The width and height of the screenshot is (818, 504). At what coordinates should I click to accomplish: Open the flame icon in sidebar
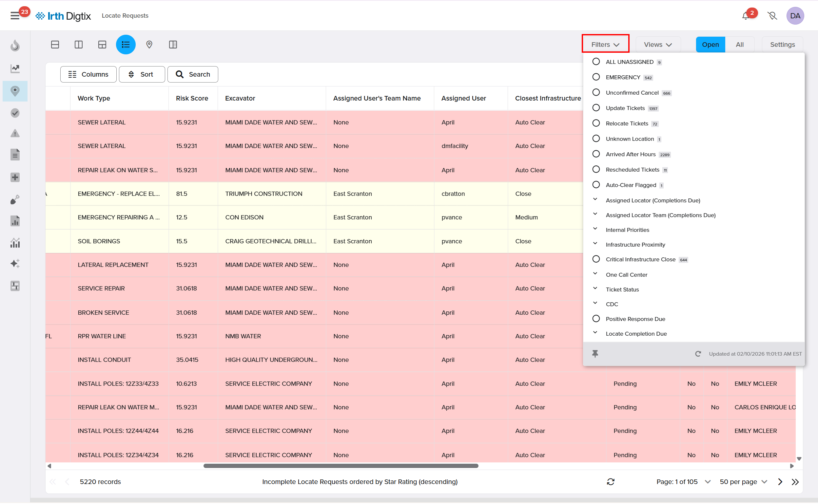[15, 45]
